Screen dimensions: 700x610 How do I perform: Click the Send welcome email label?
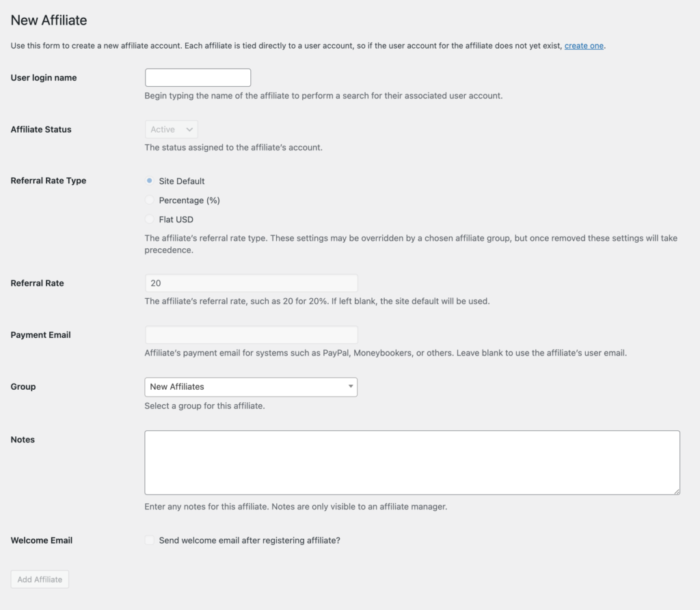coord(250,540)
